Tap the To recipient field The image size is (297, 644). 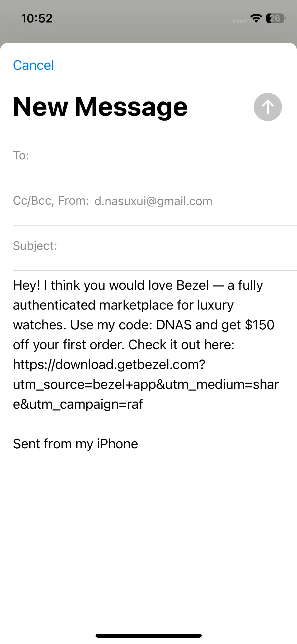click(x=155, y=155)
